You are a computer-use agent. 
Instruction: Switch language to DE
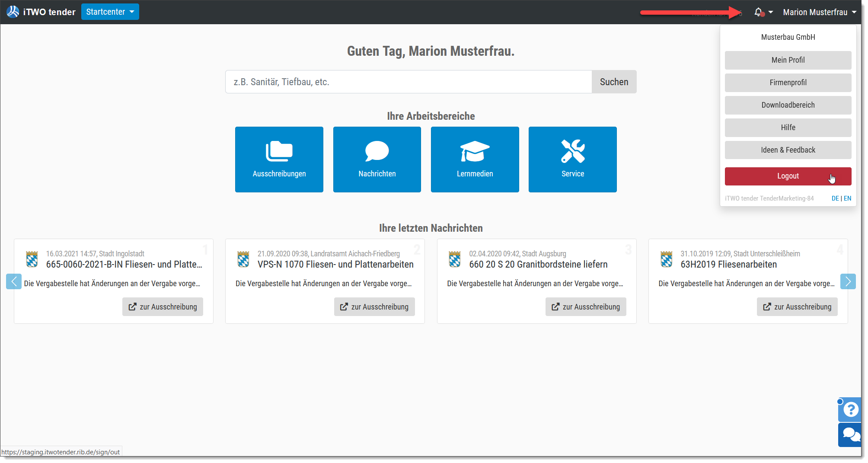[x=835, y=198]
